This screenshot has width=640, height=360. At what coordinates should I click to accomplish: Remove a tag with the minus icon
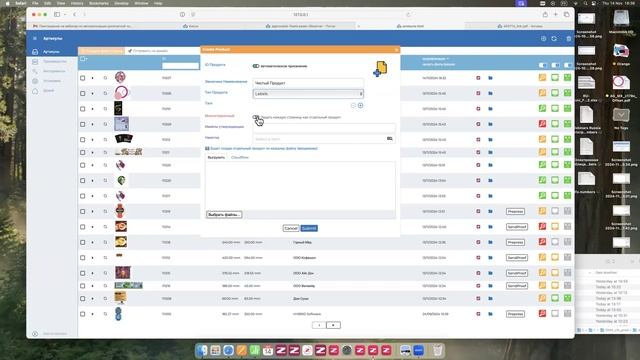[353, 105]
